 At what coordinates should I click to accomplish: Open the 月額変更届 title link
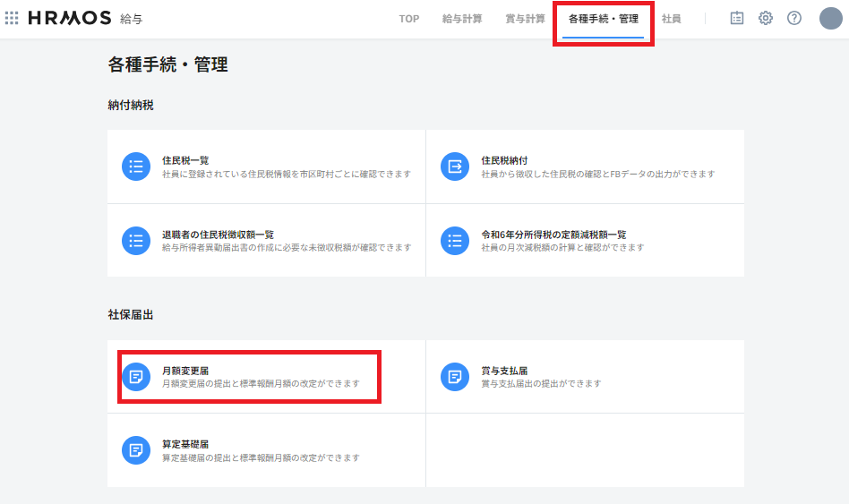click(185, 371)
